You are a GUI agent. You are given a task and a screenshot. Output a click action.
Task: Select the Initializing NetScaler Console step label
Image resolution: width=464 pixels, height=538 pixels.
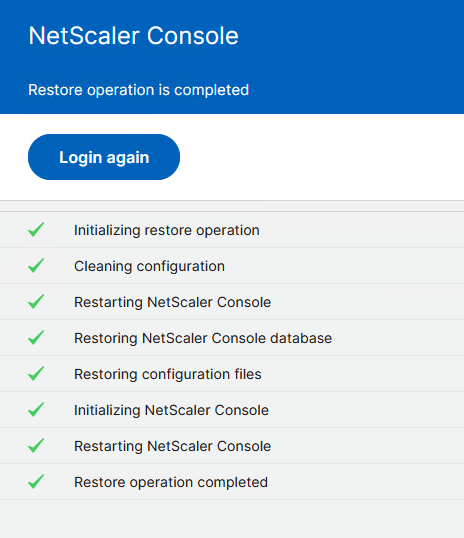(171, 410)
